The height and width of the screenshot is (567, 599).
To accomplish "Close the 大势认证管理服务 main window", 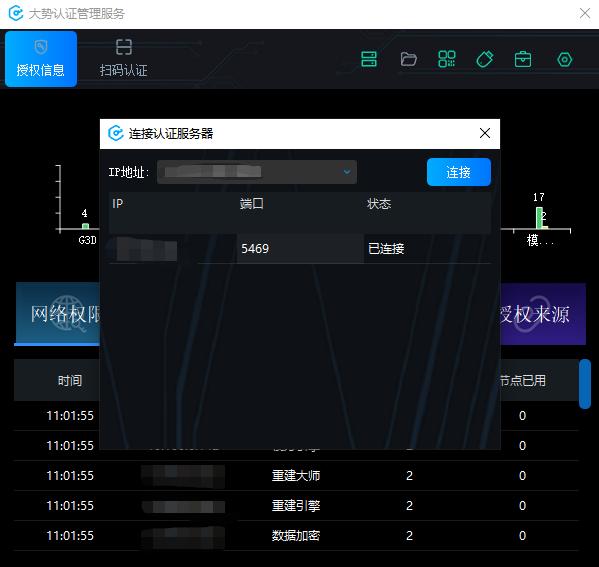I will 584,13.
